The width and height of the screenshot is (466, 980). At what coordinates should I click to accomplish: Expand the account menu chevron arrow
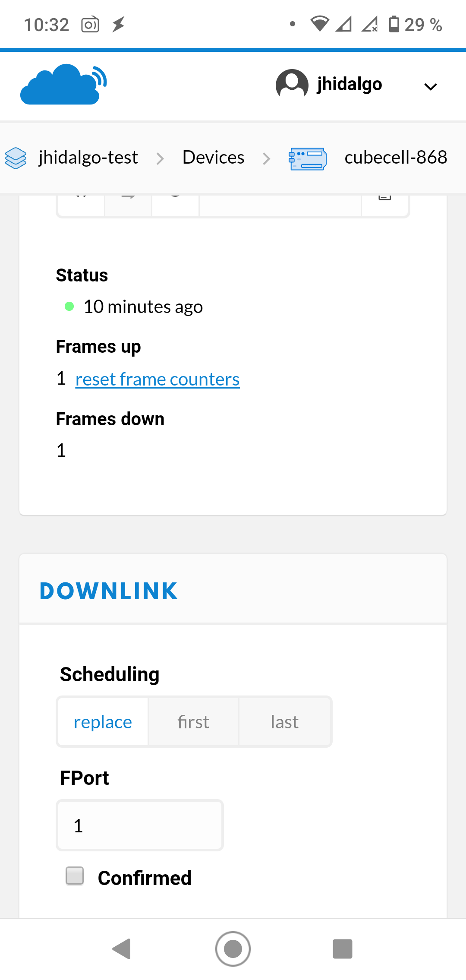point(431,86)
